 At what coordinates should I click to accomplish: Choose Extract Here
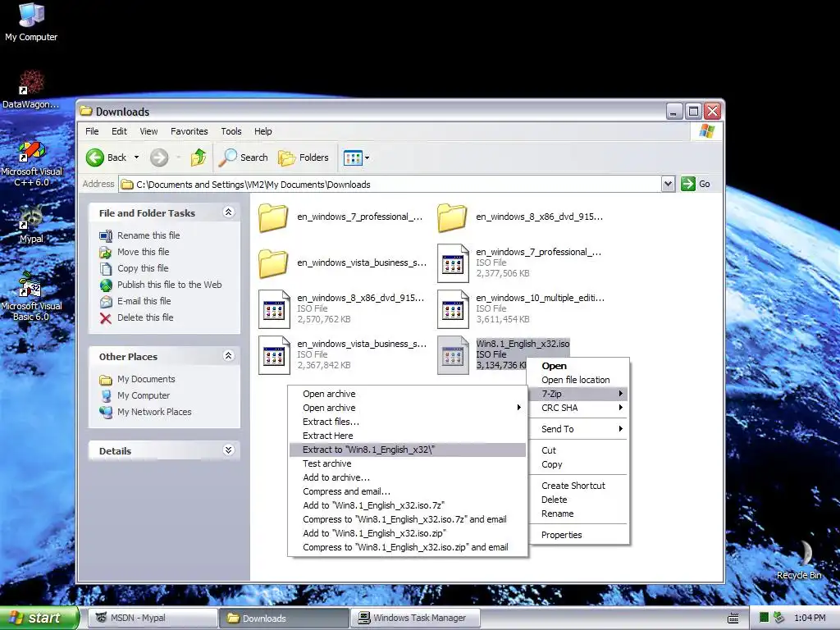407,436
